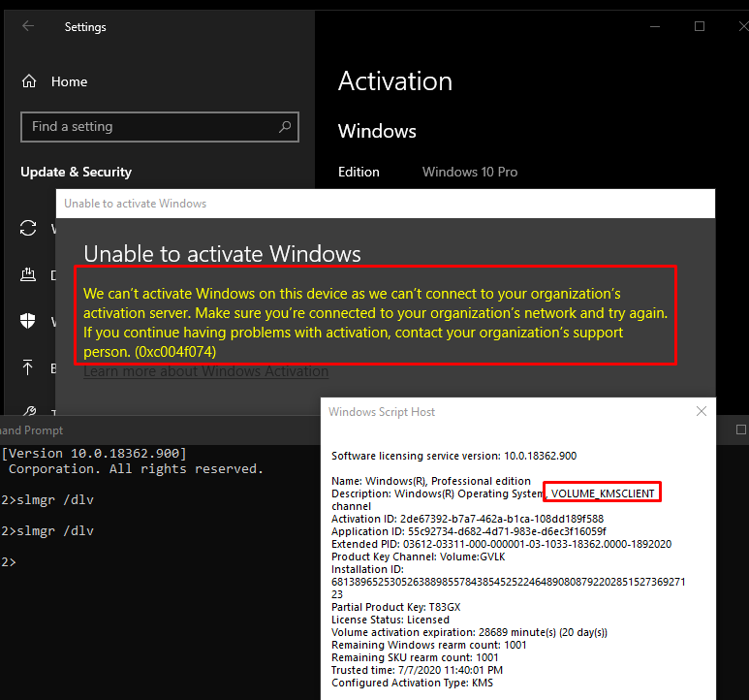Select the Troubleshoot wrench icon
749x700 pixels.
pyautogui.click(x=29, y=410)
